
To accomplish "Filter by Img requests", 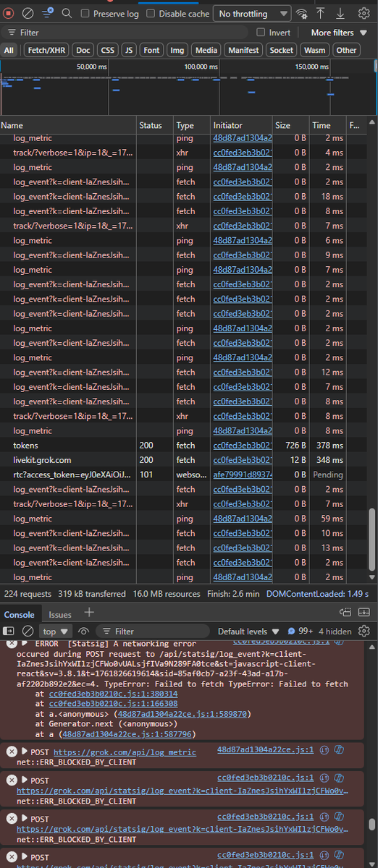I will pos(177,50).
